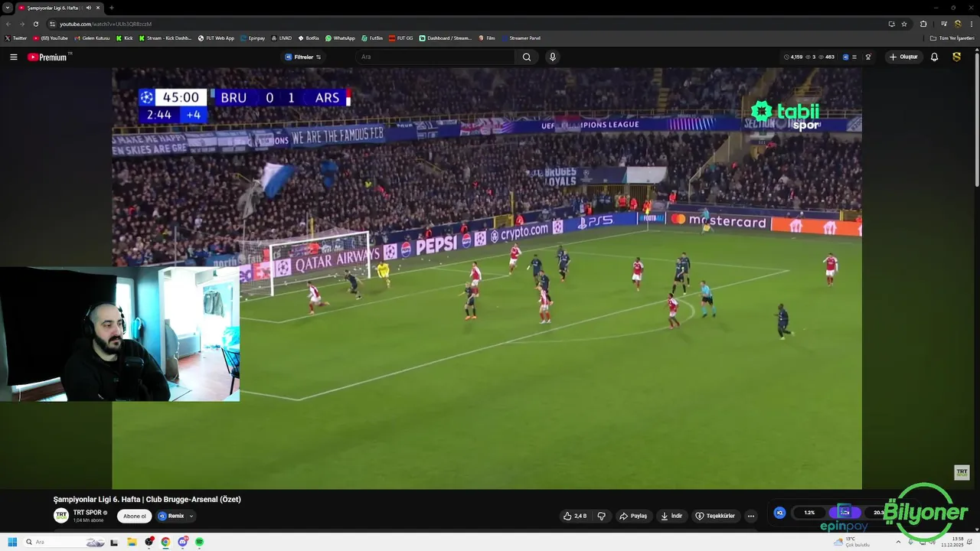Image resolution: width=980 pixels, height=551 pixels.
Task: Mute the tab via speaker icon
Action: point(89,8)
